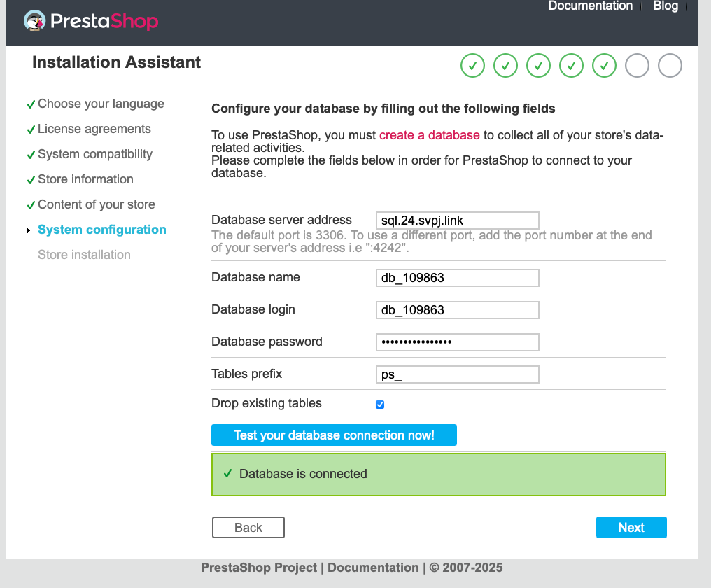The height and width of the screenshot is (588, 711).
Task: Open the Documentation header link
Action: 590,6
